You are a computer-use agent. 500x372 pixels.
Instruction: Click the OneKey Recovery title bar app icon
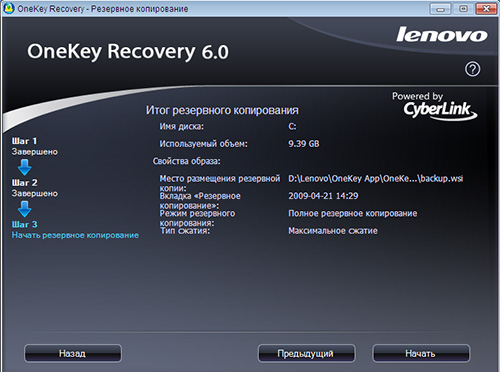pyautogui.click(x=9, y=8)
